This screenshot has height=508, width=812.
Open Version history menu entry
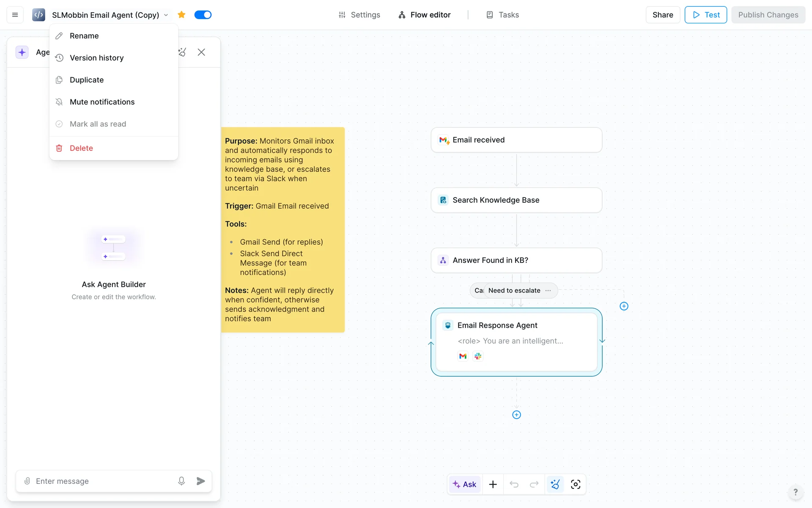coord(96,58)
